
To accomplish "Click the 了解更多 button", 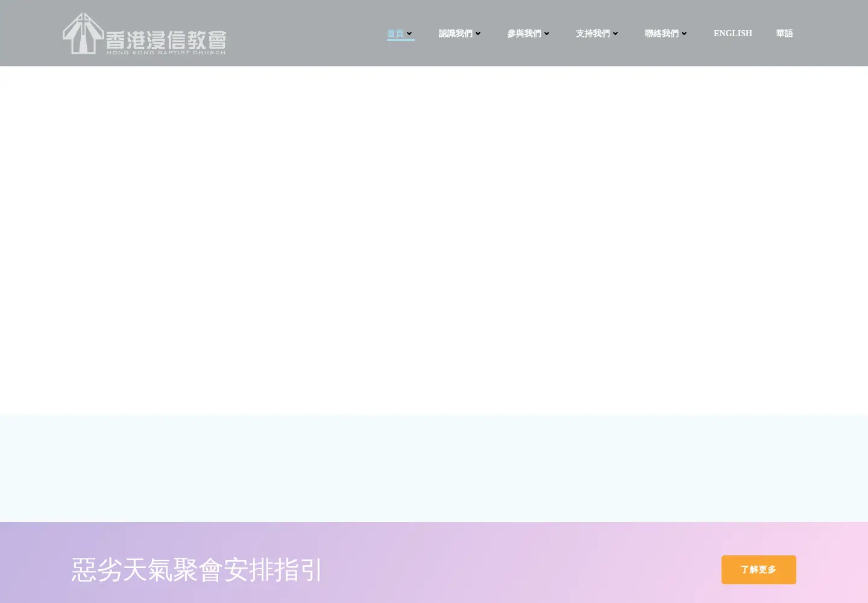I will coord(758,570).
